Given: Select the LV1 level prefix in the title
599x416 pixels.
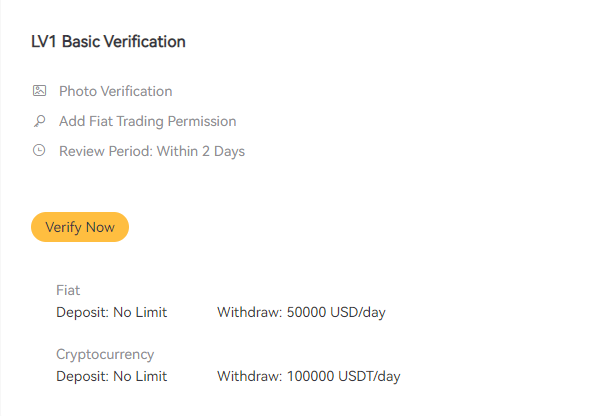Looking at the screenshot, I should (x=44, y=42).
